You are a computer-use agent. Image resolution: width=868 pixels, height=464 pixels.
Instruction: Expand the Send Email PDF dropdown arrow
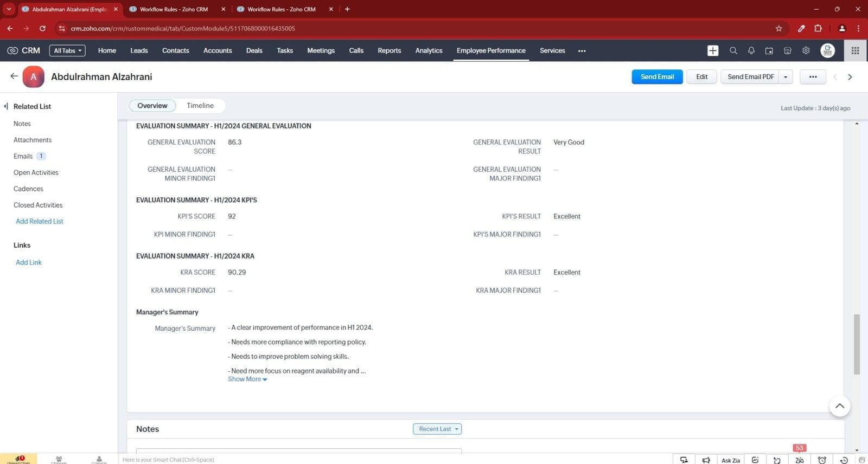click(x=786, y=77)
